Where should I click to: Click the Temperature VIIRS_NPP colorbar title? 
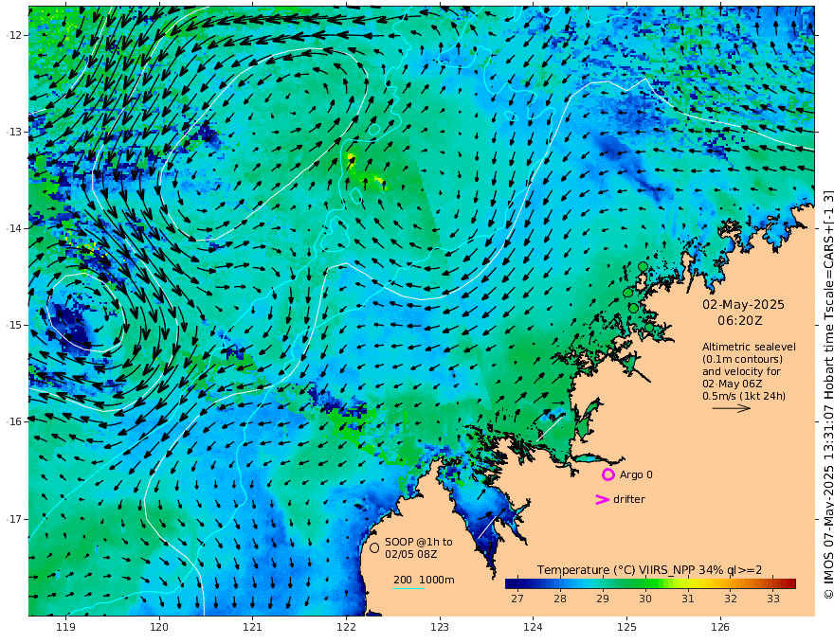point(649,570)
